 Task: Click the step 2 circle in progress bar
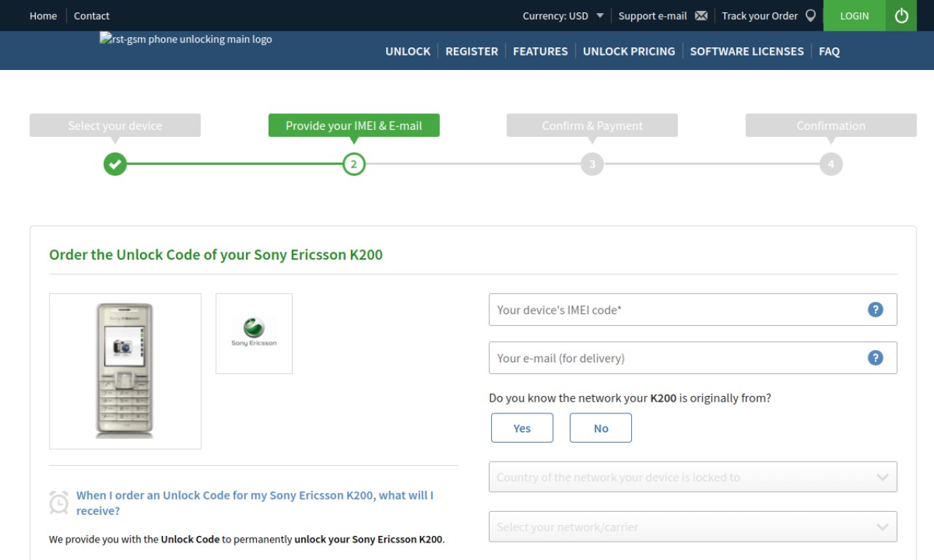tap(354, 164)
